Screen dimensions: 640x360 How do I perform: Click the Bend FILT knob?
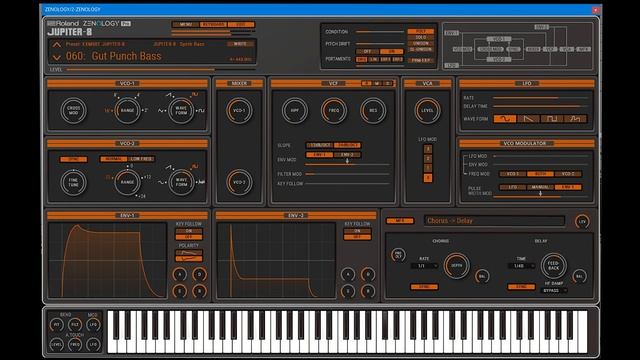(x=75, y=325)
